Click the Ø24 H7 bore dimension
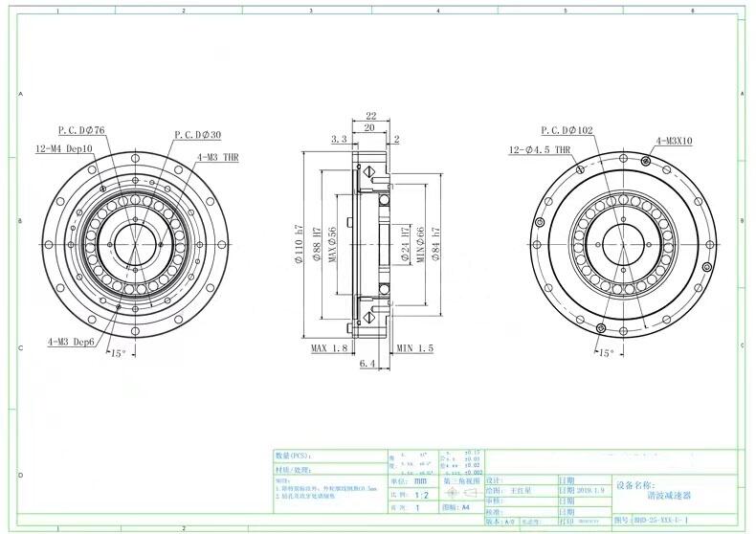 pos(406,244)
